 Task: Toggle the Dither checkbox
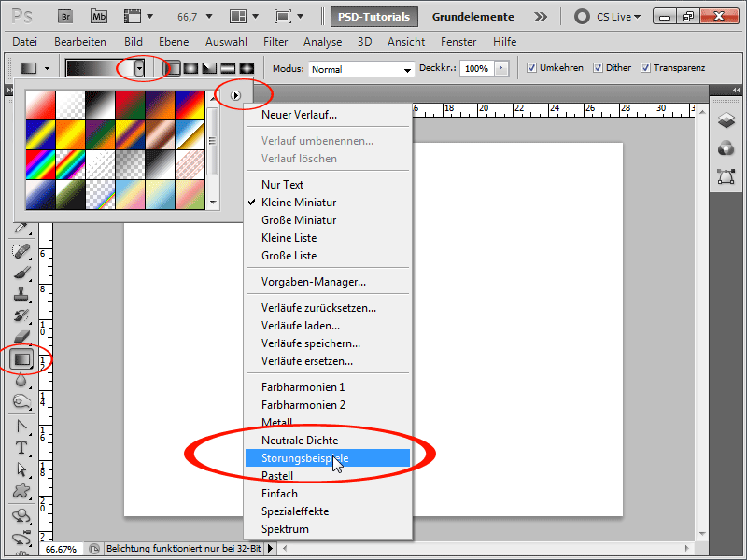[x=598, y=68]
